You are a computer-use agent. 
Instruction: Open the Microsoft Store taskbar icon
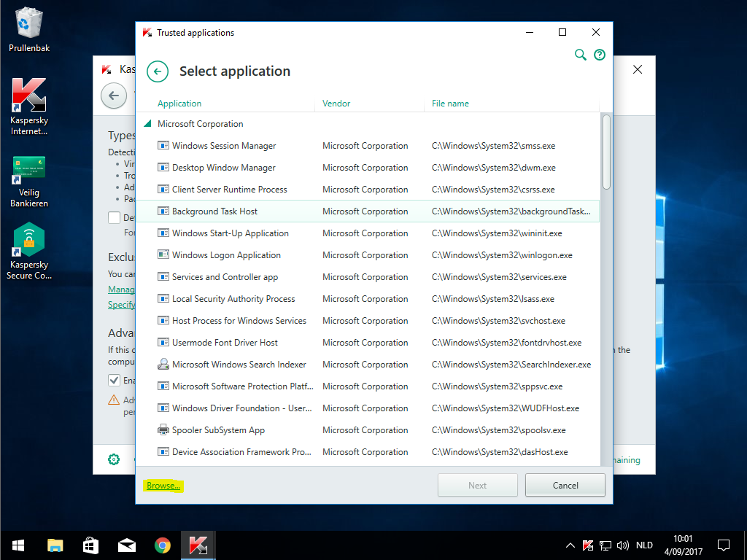90,545
